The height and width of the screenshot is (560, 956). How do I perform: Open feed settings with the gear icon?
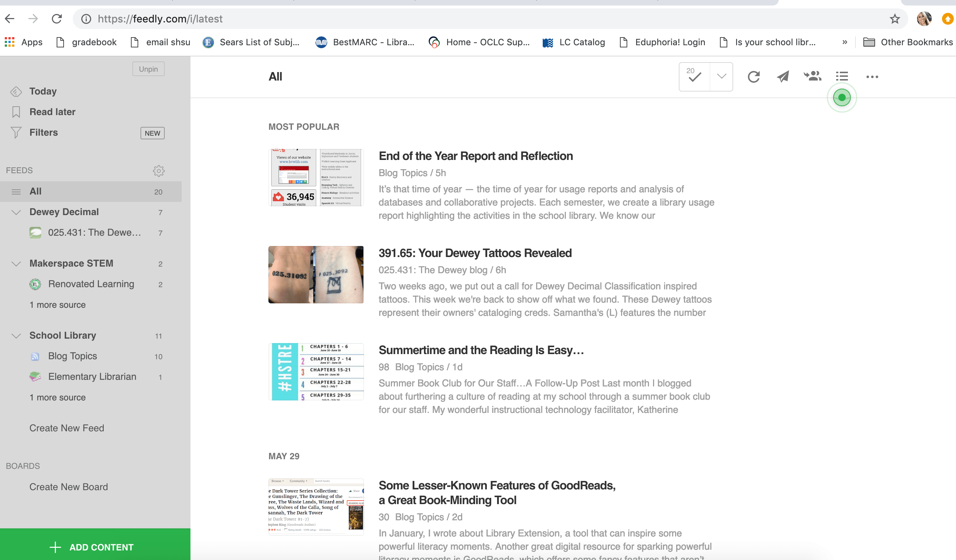click(x=159, y=171)
